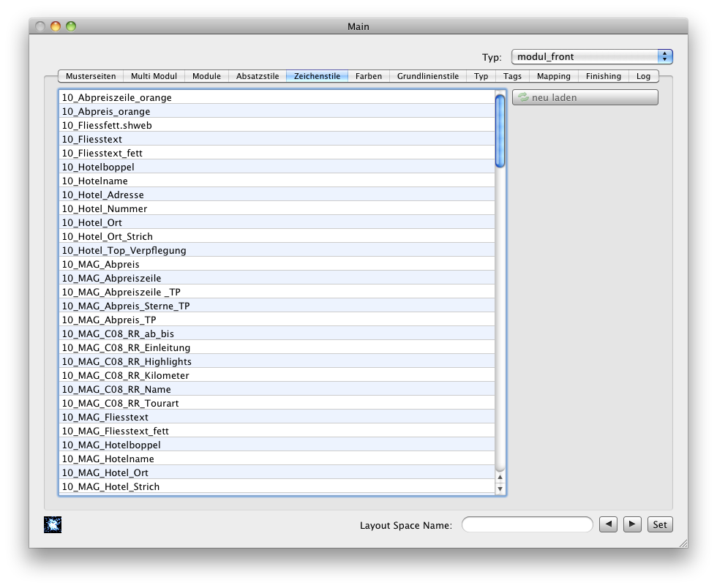This screenshot has width=717, height=588.
Task: Choose 10_Abpreiszeile_orange from the list
Action: pyautogui.click(x=117, y=97)
